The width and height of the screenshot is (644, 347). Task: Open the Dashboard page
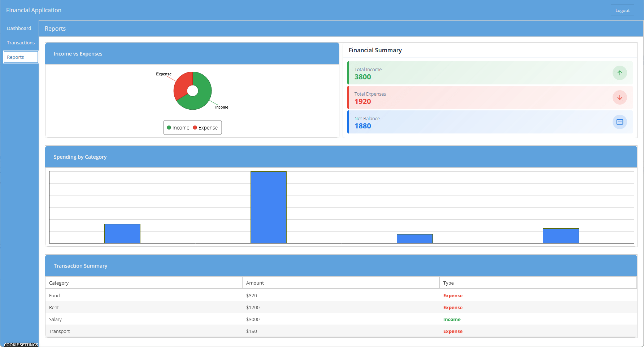pos(19,28)
